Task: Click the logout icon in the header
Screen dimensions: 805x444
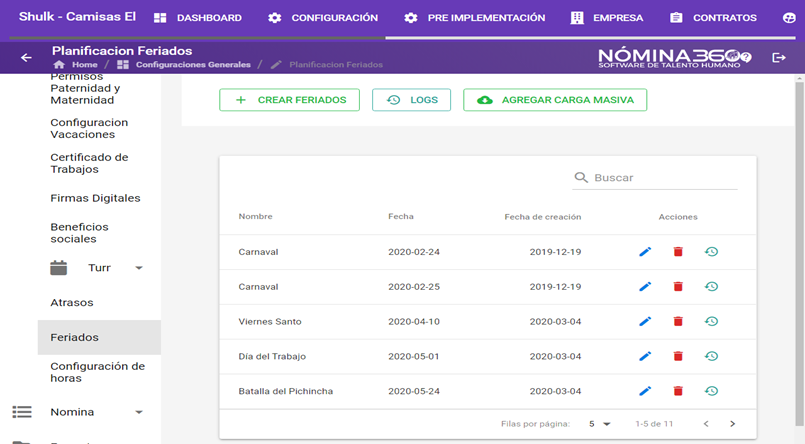Action: [779, 57]
